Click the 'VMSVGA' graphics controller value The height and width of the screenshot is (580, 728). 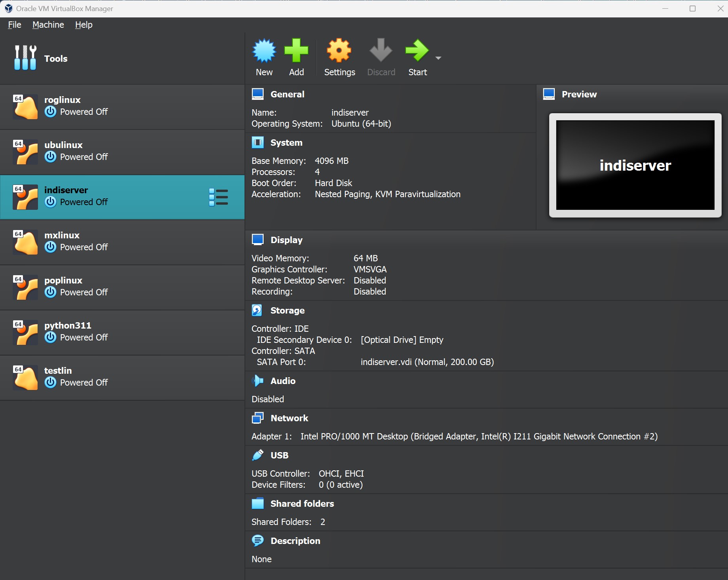tap(370, 269)
